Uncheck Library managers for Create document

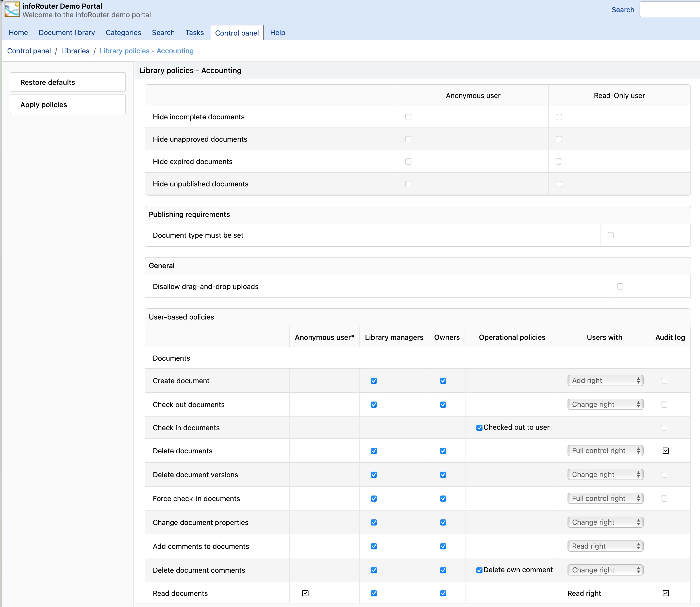[374, 380]
